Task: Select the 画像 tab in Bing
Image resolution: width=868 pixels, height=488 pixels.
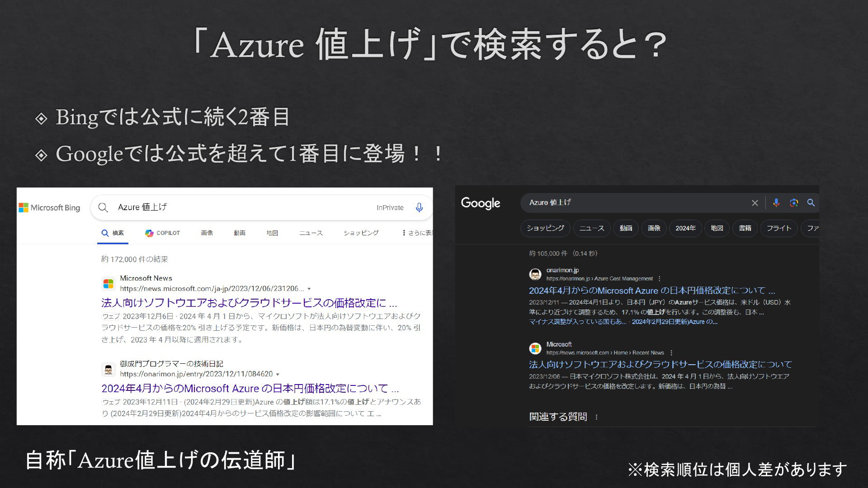Action: (x=207, y=233)
